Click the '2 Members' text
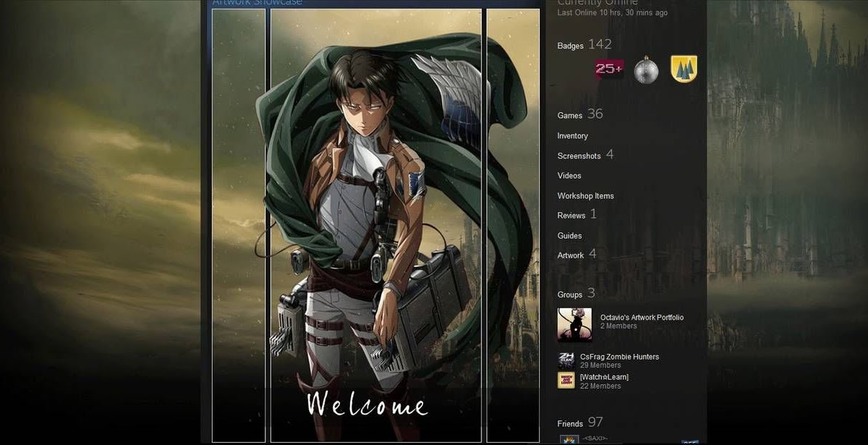Image resolution: width=868 pixels, height=445 pixels. pyautogui.click(x=618, y=326)
